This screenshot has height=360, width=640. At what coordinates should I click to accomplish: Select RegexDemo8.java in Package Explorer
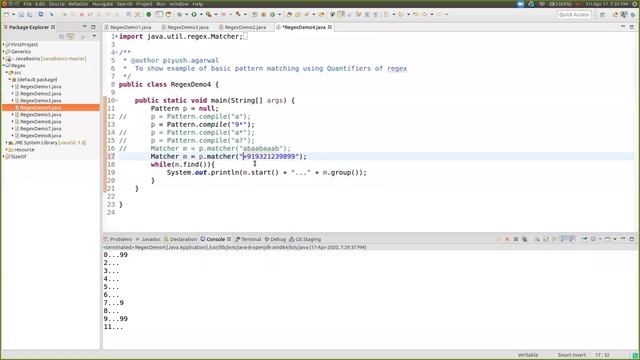[40, 136]
